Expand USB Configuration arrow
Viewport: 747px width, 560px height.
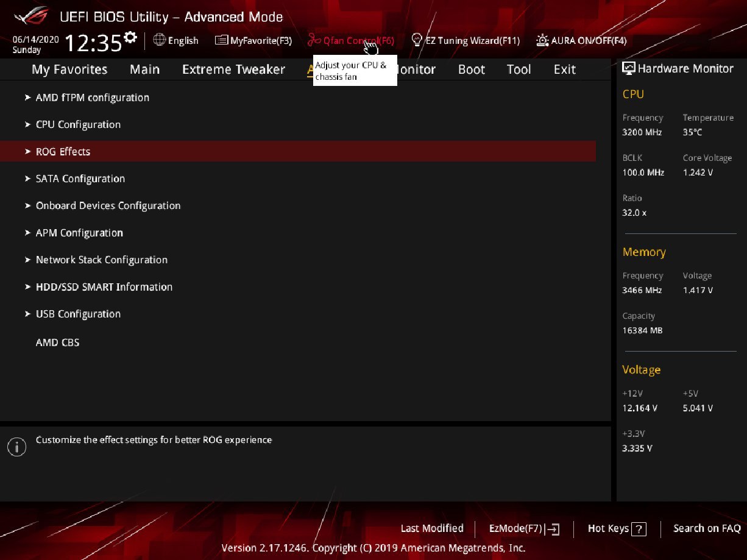pos(27,314)
